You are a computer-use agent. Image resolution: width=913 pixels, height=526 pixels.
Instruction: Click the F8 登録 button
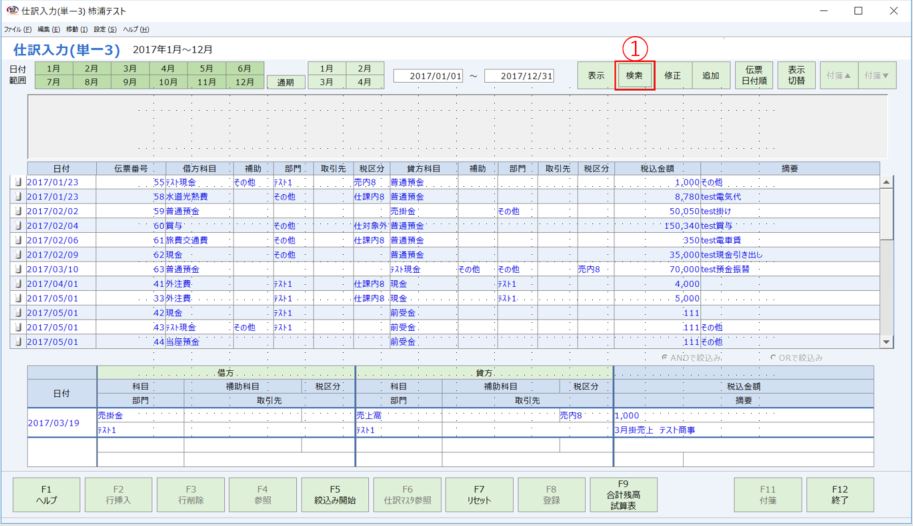551,495
